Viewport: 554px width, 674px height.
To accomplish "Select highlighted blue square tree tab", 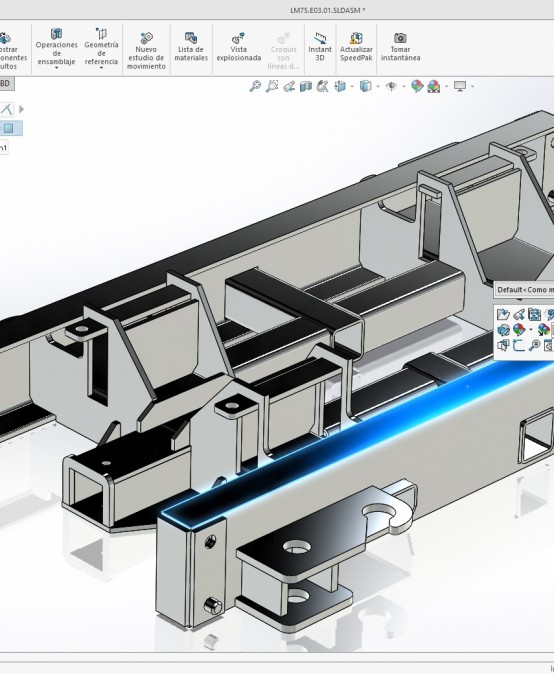I will [9, 128].
